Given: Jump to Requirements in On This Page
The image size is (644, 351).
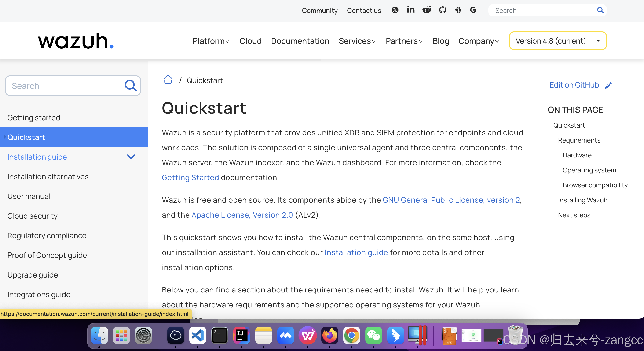Looking at the screenshot, I should click(x=579, y=140).
